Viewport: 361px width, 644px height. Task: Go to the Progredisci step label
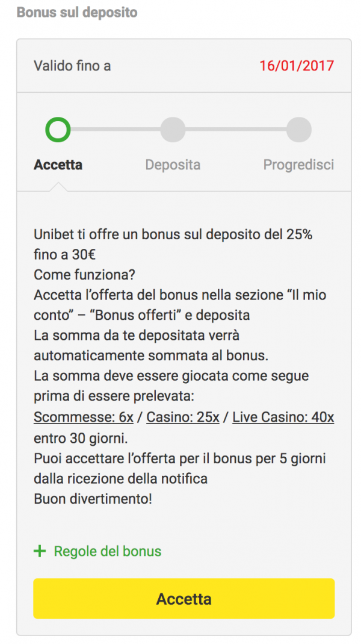298,164
